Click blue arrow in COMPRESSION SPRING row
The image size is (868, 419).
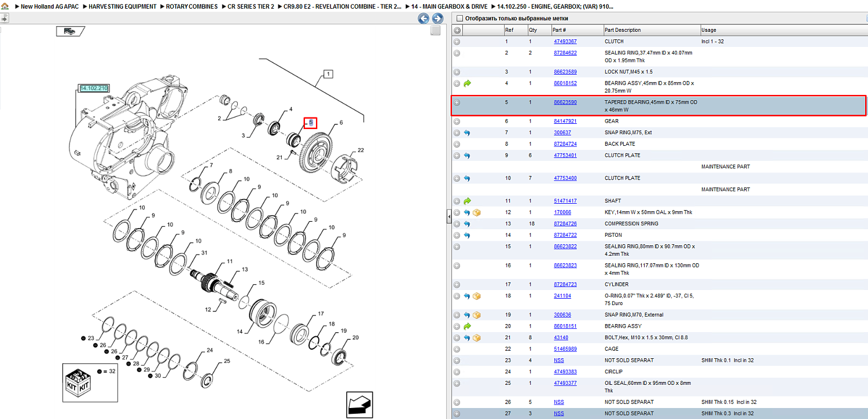click(468, 223)
